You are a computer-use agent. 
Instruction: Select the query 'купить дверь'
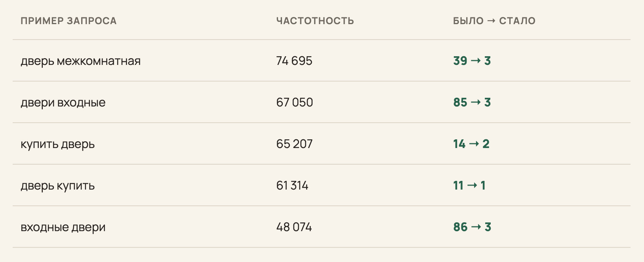coord(58,144)
